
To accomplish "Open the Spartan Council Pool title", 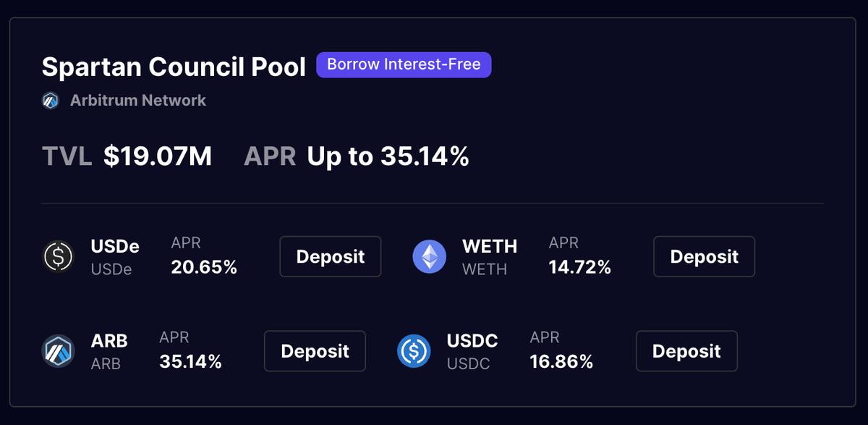I will pyautogui.click(x=174, y=67).
